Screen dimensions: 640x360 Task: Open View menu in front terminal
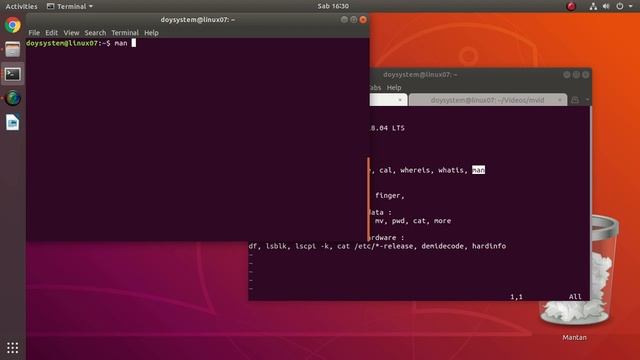[71, 33]
